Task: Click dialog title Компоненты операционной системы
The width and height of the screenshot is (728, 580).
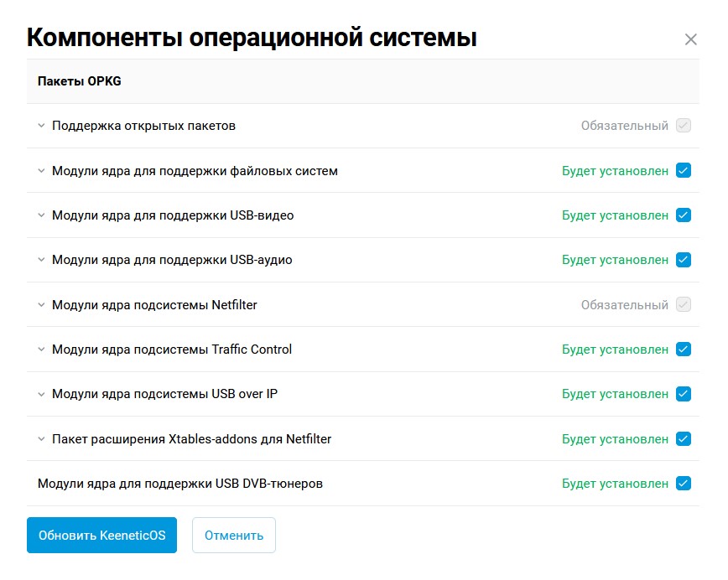Action: pyautogui.click(x=252, y=38)
